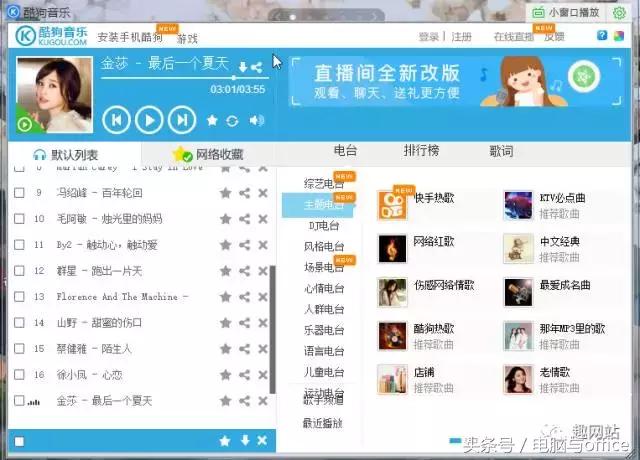Share the Florence And The Machine song
This screenshot has height=460, width=640.
(244, 297)
